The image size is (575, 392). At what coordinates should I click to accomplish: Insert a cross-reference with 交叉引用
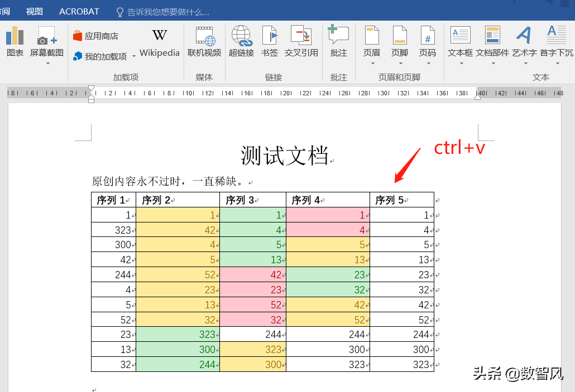(302, 42)
